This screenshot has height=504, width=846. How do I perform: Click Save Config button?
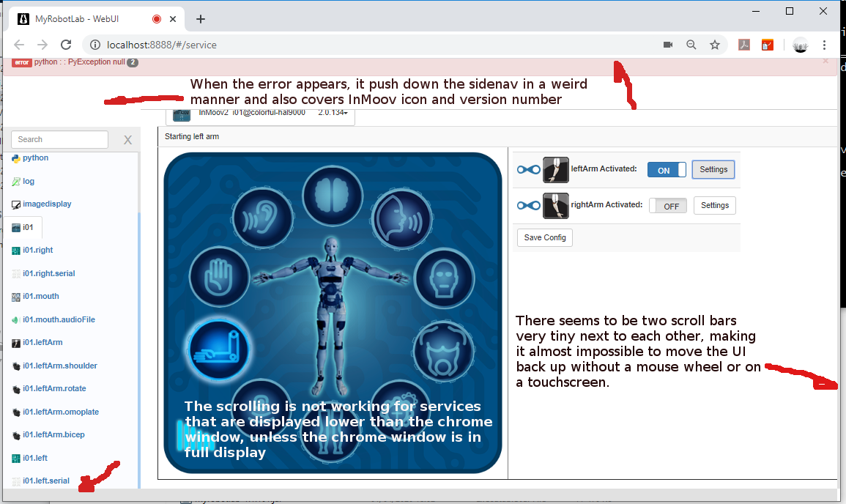tap(545, 237)
